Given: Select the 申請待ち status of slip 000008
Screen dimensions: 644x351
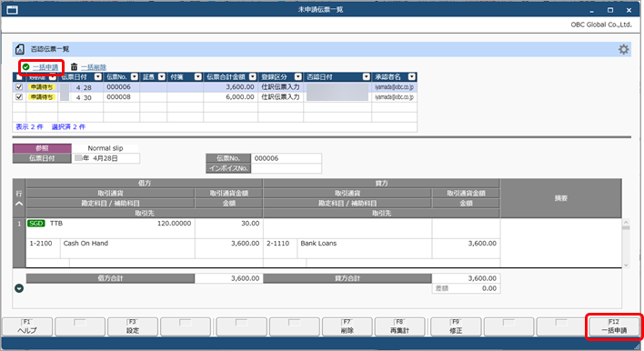Looking at the screenshot, I should [42, 97].
